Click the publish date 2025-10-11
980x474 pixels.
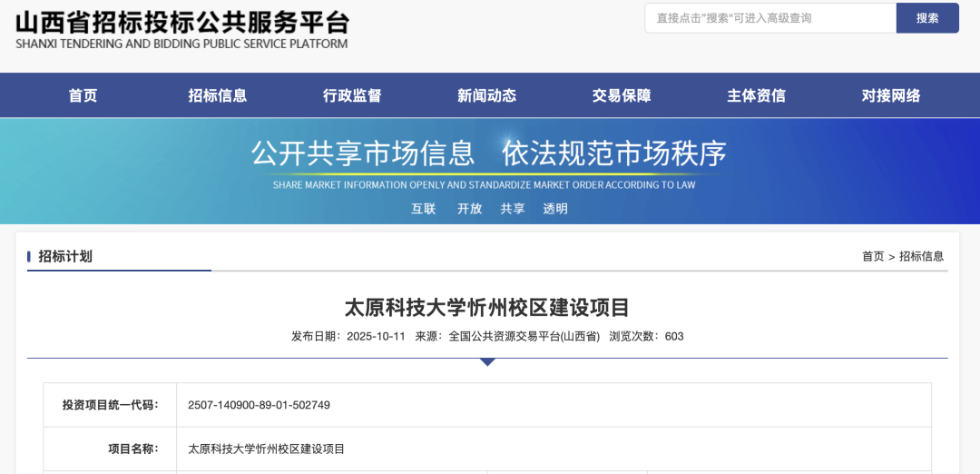click(x=377, y=336)
